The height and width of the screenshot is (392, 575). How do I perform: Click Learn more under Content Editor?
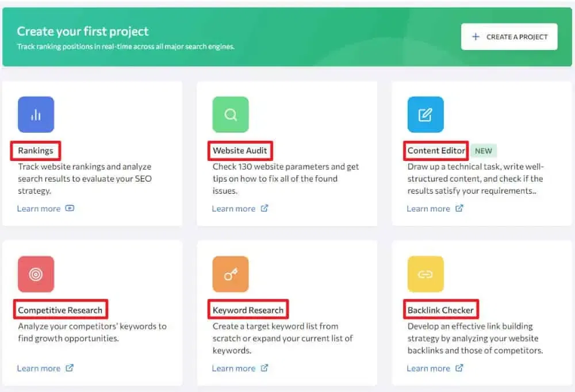428,209
